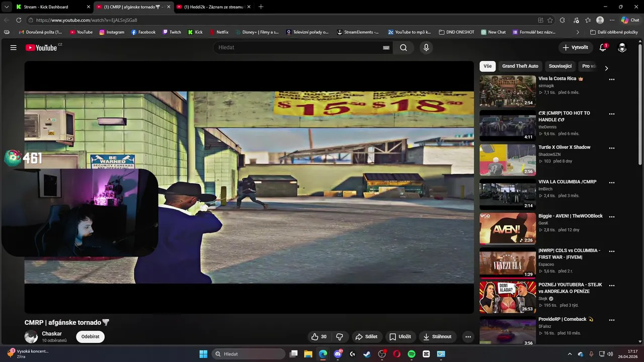Start voice search with microphone icon
Image resolution: width=644 pixels, height=362 pixels.
(426, 47)
